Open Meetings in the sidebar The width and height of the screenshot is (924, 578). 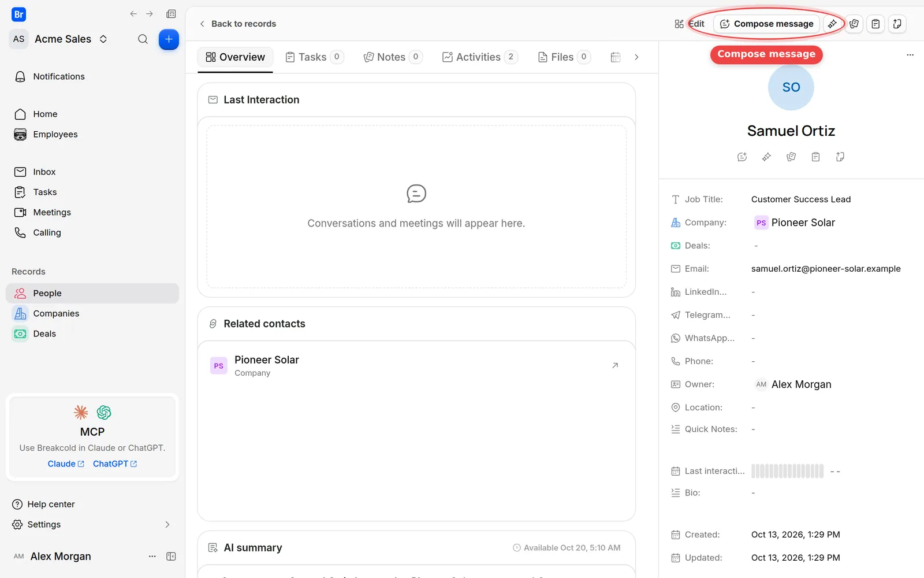[92, 212]
